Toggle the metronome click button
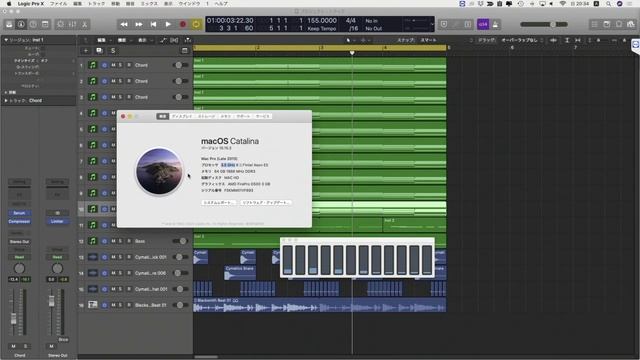 [x=495, y=24]
